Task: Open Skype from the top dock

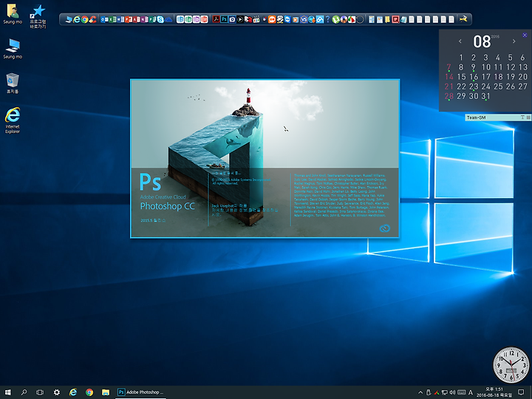Action: (160, 19)
